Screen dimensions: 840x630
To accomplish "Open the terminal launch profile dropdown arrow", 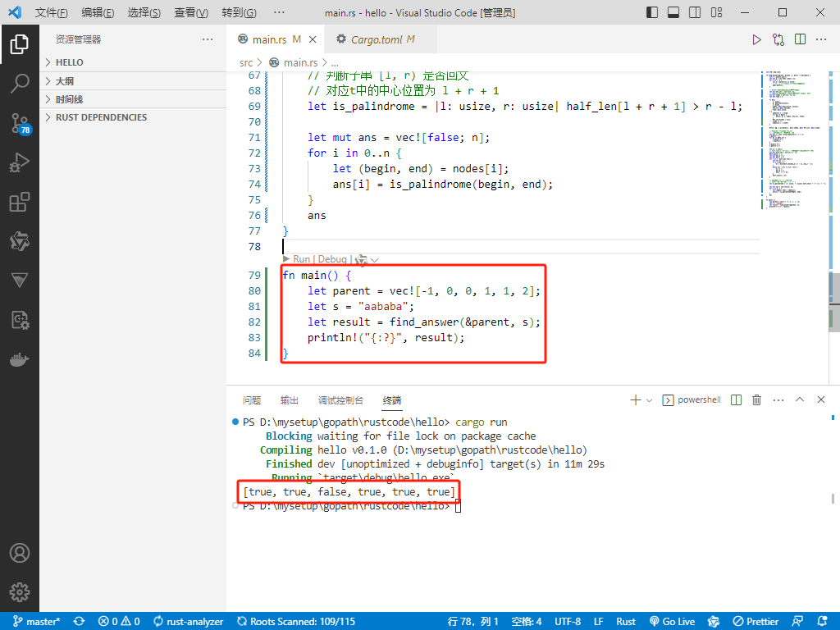I will [650, 400].
